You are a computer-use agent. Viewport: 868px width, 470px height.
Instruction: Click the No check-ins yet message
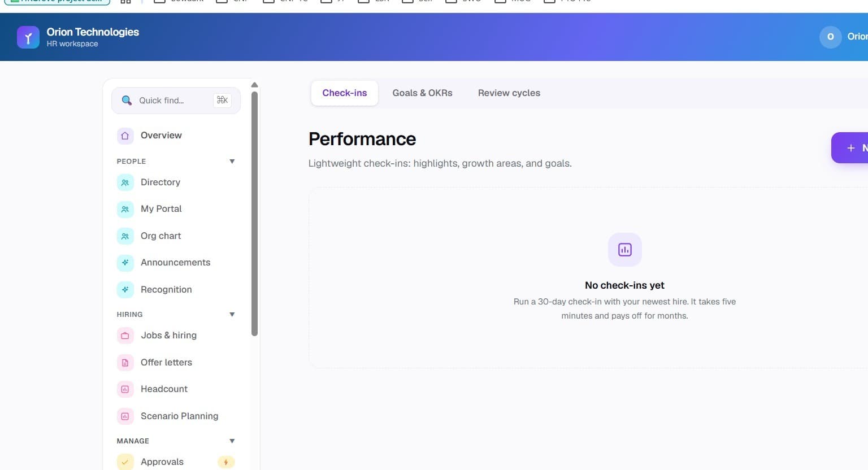[x=624, y=285]
